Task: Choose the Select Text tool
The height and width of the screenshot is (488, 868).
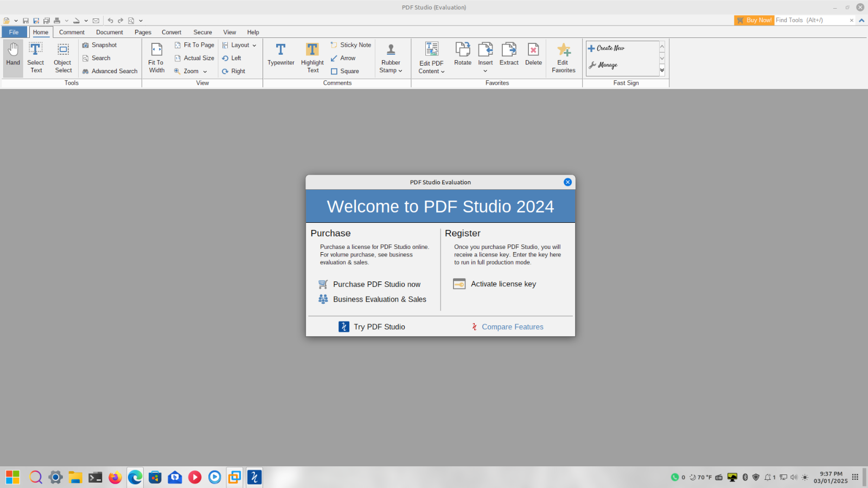Action: [36, 57]
